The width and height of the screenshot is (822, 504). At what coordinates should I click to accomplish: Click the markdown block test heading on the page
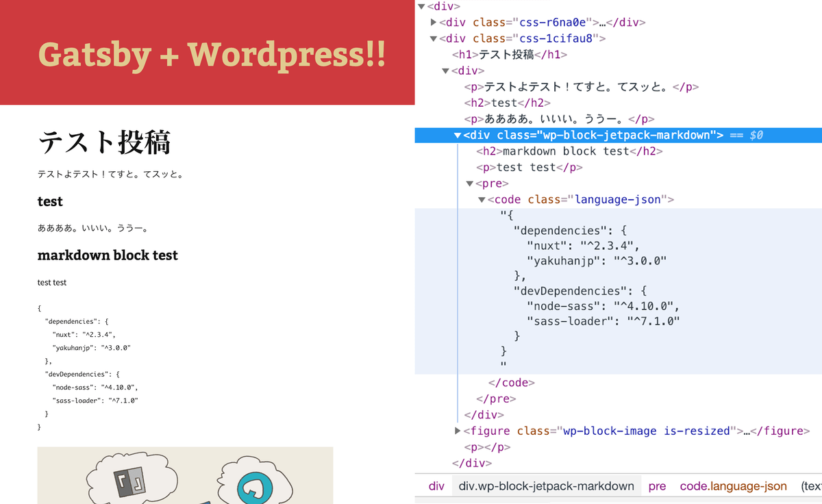point(108,255)
